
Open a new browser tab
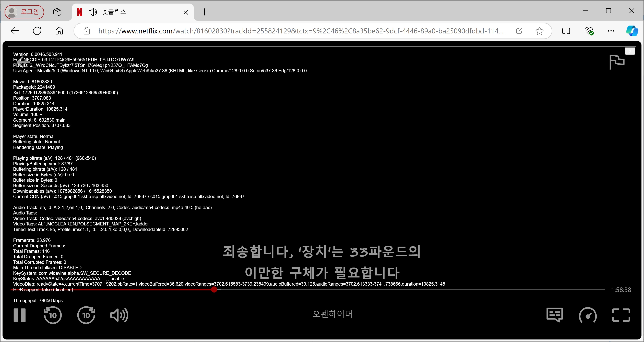point(205,12)
